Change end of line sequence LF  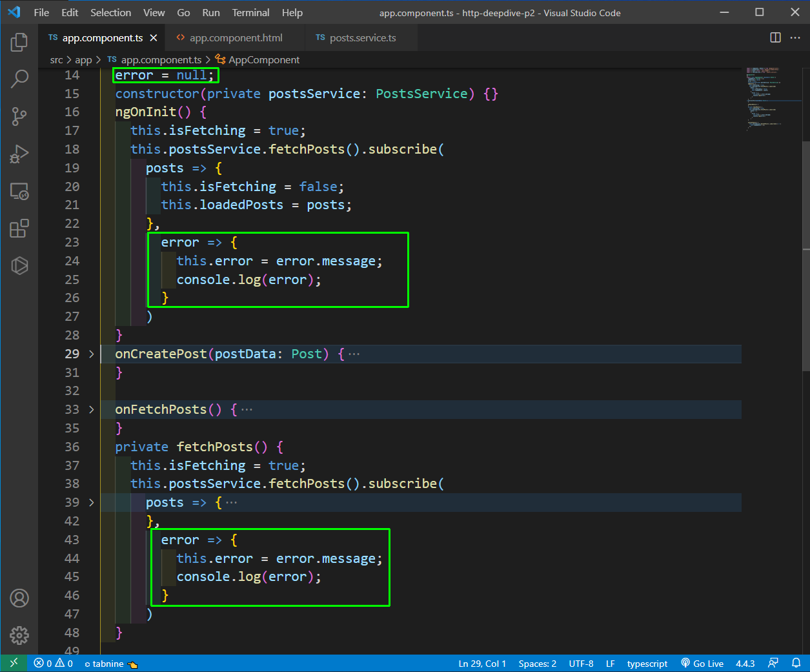point(610,664)
